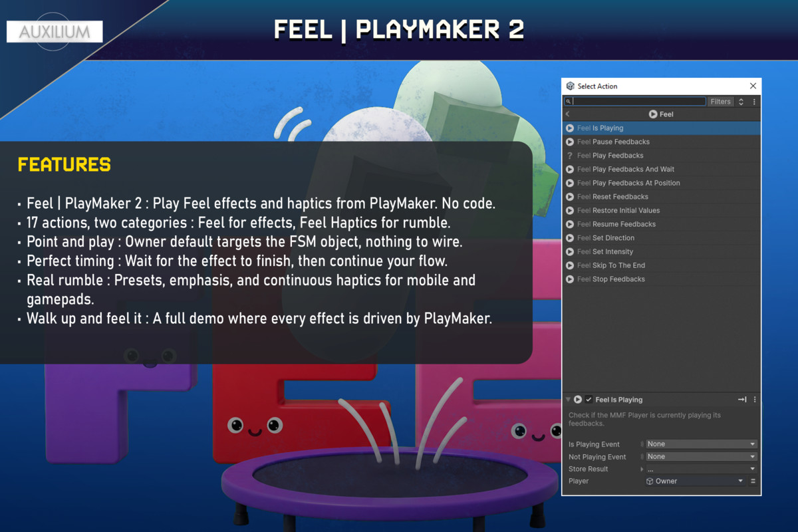Click the Feel category header
Screen dimensions: 798x532
(x=662, y=114)
